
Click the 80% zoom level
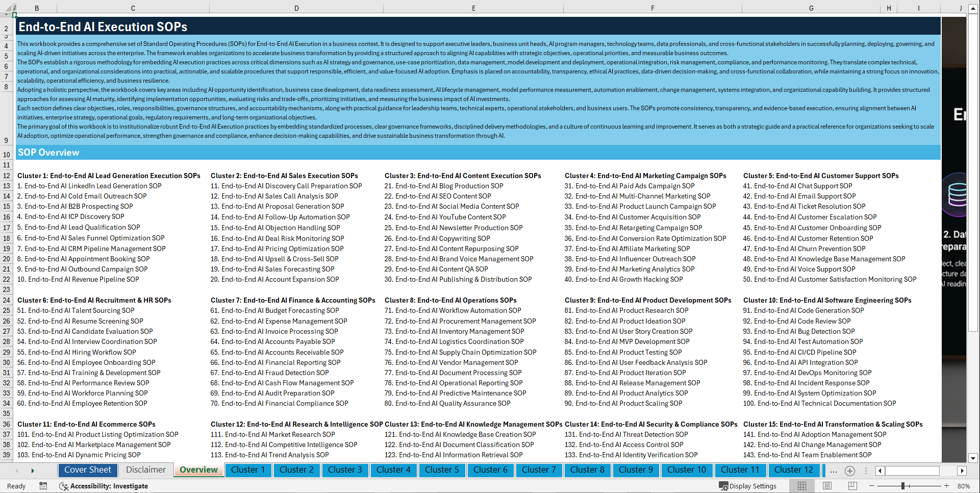[964, 486]
